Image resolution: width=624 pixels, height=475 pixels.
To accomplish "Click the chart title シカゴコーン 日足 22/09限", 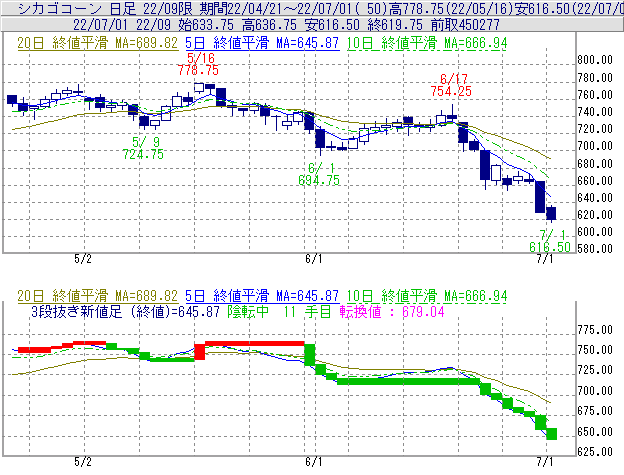I will click(105, 8).
